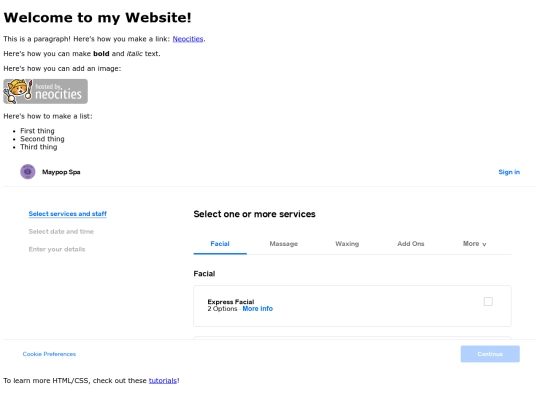Open Cookie Preferences
Image resolution: width=540 pixels, height=405 pixels.
49,354
